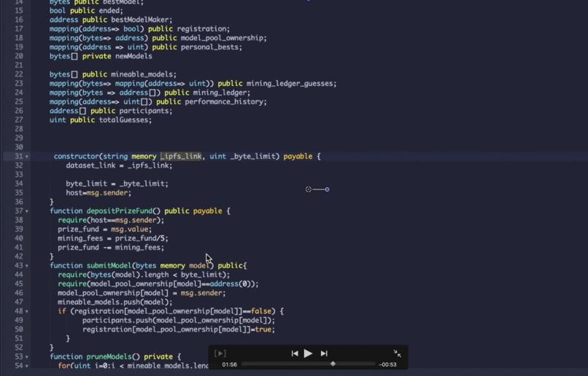
Task: Click 'model_pool_ownership' declaration on line 18
Action: pos(223,38)
